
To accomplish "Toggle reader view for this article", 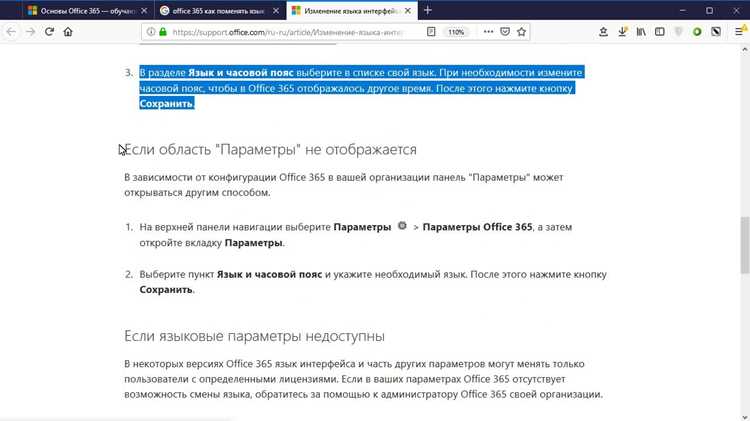I will click(431, 32).
